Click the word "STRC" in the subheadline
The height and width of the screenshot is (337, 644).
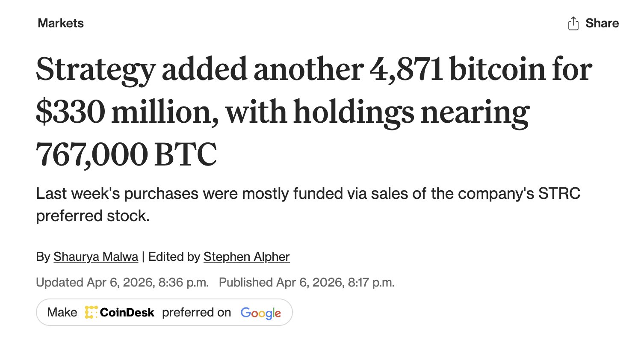coord(560,193)
